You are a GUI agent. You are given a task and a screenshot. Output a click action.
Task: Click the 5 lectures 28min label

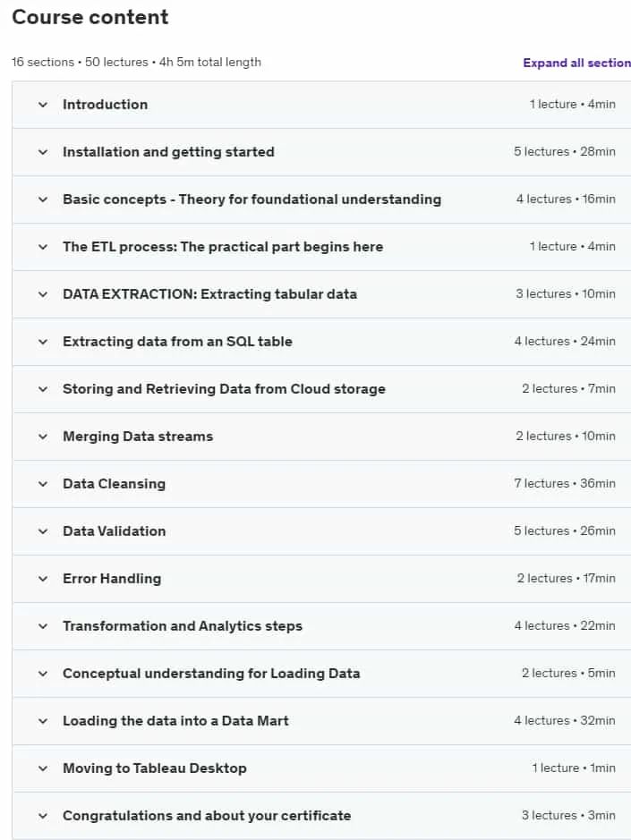coord(565,151)
